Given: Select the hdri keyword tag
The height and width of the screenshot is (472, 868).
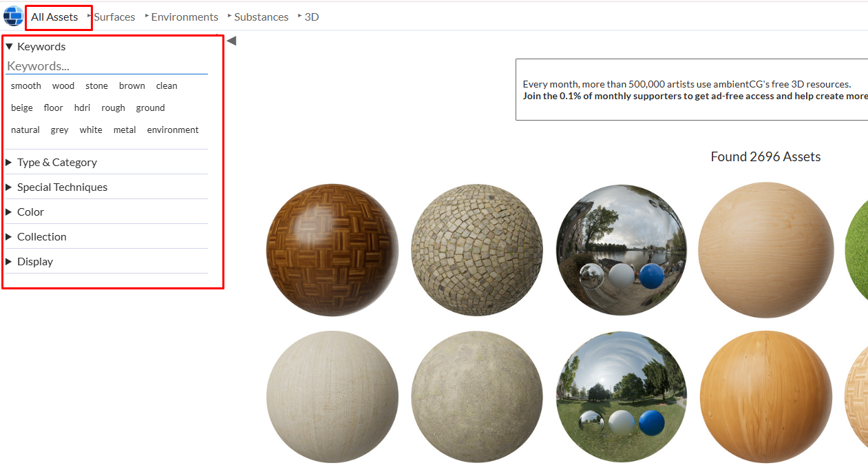Looking at the screenshot, I should 82,107.
